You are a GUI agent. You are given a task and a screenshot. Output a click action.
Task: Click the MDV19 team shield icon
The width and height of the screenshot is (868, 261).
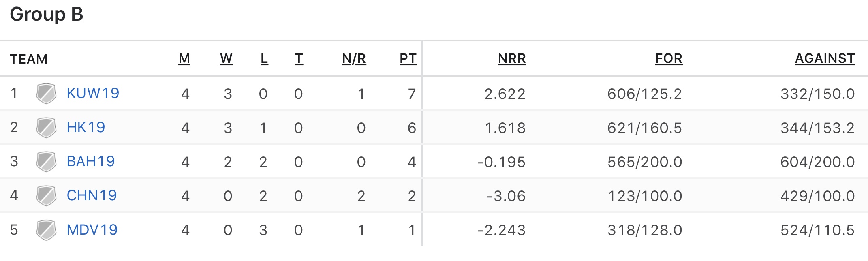click(x=46, y=230)
